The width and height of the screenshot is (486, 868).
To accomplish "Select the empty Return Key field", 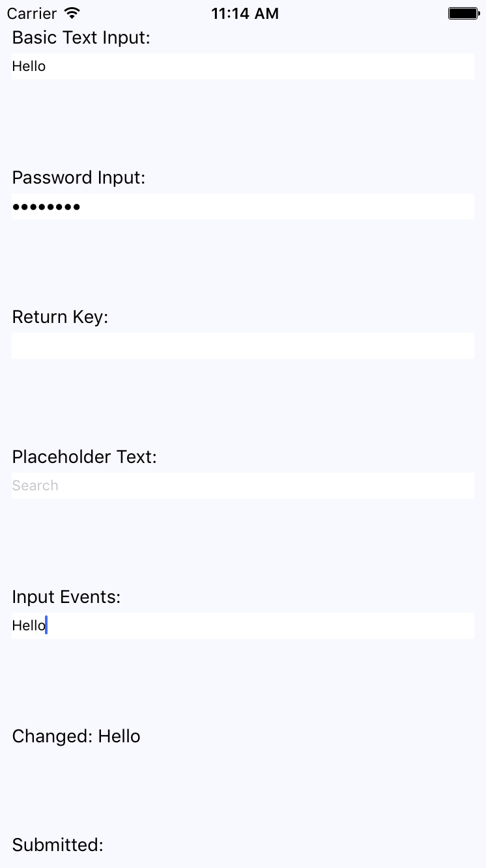I will pyautogui.click(x=242, y=346).
